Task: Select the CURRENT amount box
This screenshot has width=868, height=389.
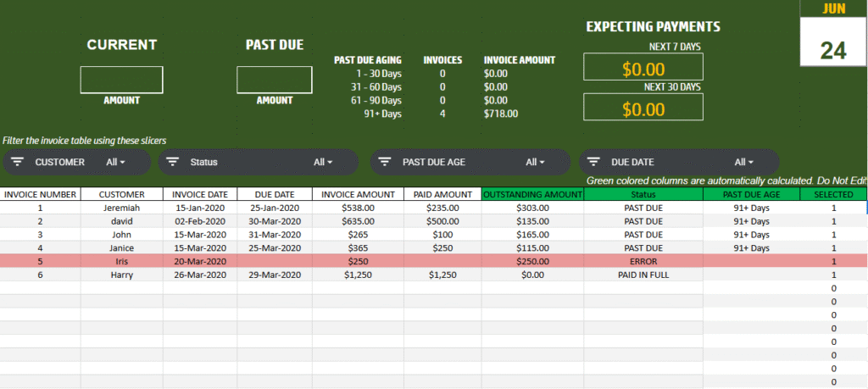Action: click(122, 80)
